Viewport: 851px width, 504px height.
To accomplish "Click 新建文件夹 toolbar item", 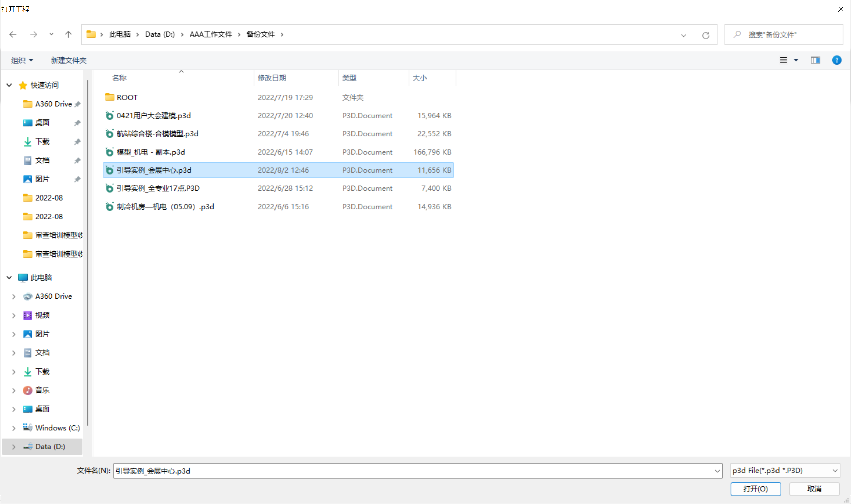I will point(69,60).
